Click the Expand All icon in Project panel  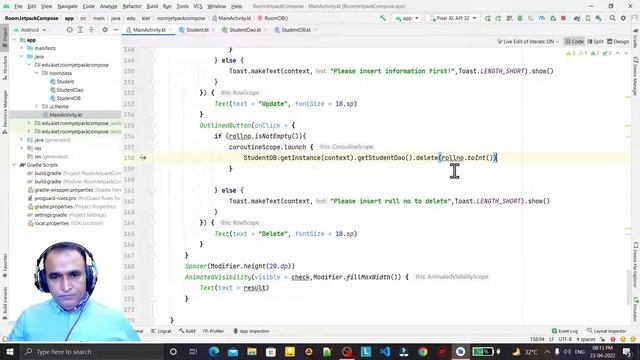[x=80, y=30]
